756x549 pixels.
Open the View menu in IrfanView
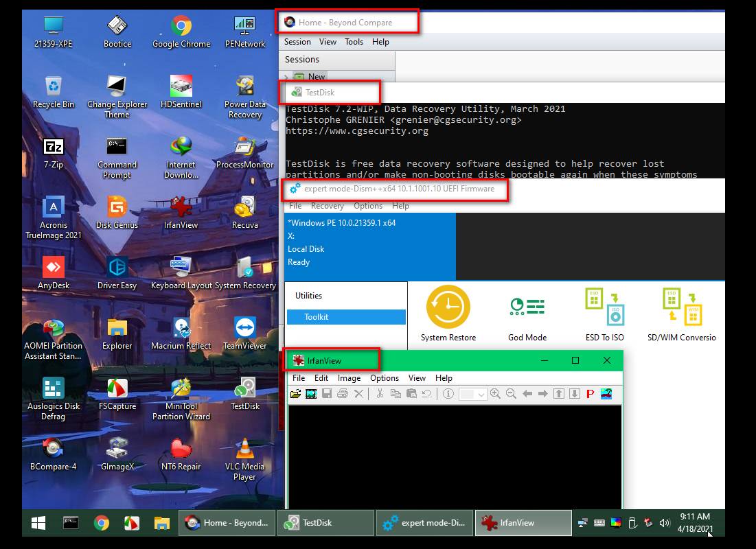coord(417,378)
